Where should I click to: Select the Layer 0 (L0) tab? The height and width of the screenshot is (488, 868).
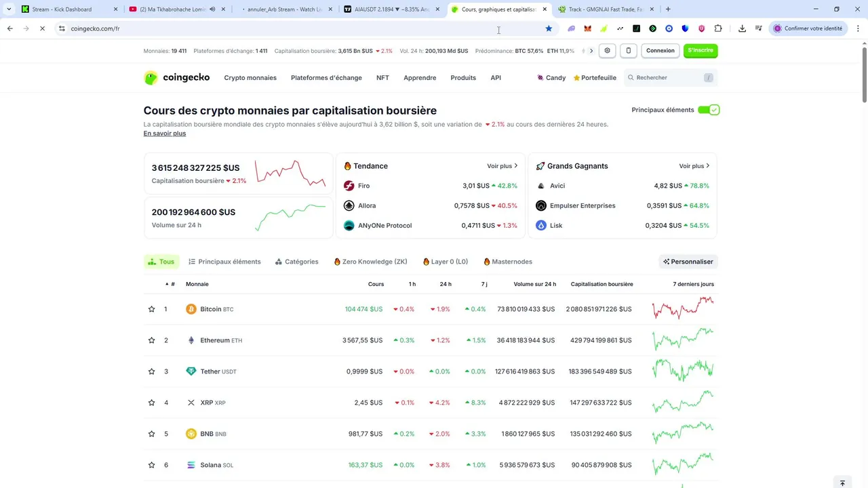[x=446, y=262]
